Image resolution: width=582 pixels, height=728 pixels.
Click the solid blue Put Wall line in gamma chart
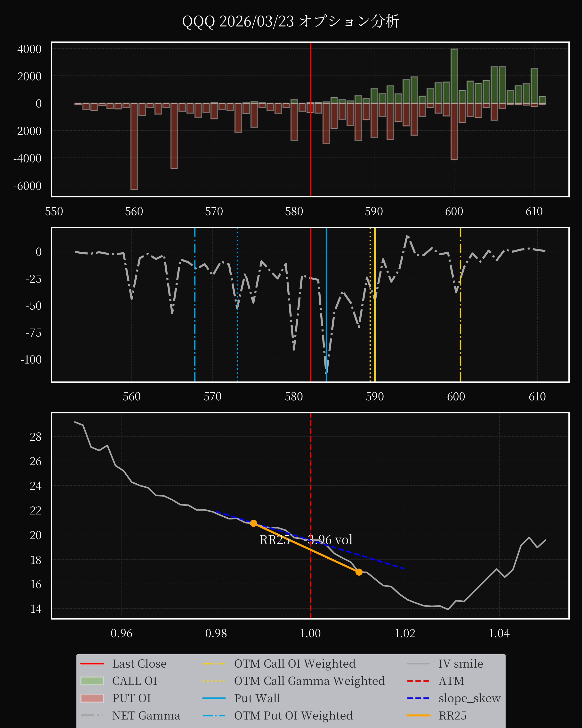tap(326, 305)
